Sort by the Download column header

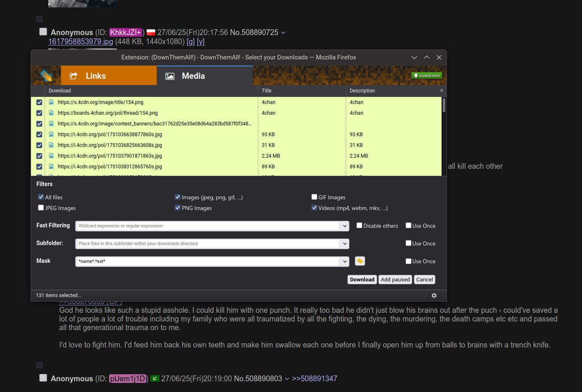tap(151, 91)
